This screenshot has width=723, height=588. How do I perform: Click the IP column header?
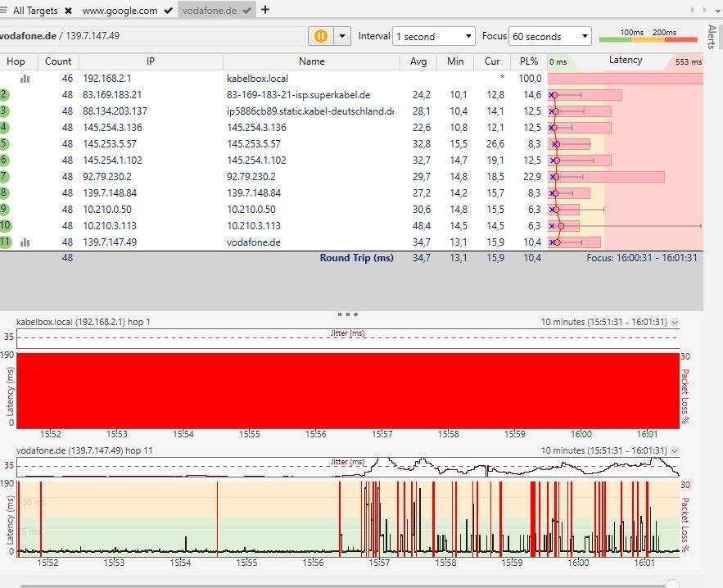pyautogui.click(x=151, y=61)
